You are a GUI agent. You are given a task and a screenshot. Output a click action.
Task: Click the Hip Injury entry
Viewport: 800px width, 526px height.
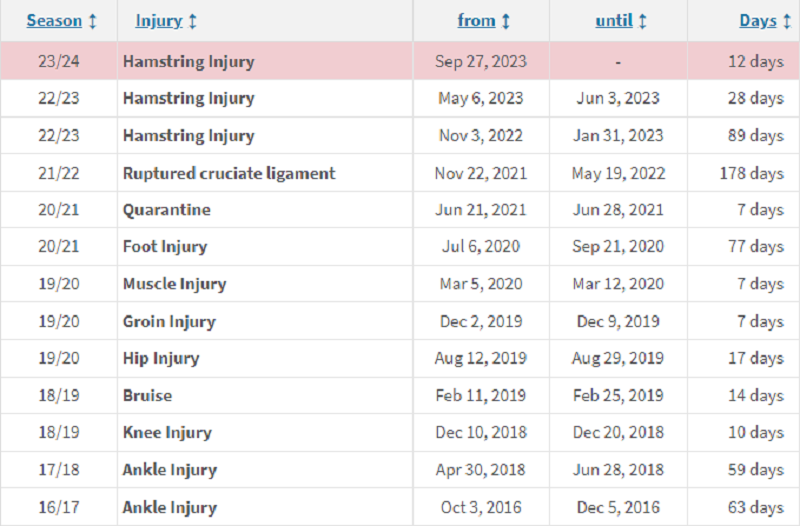coord(161,359)
